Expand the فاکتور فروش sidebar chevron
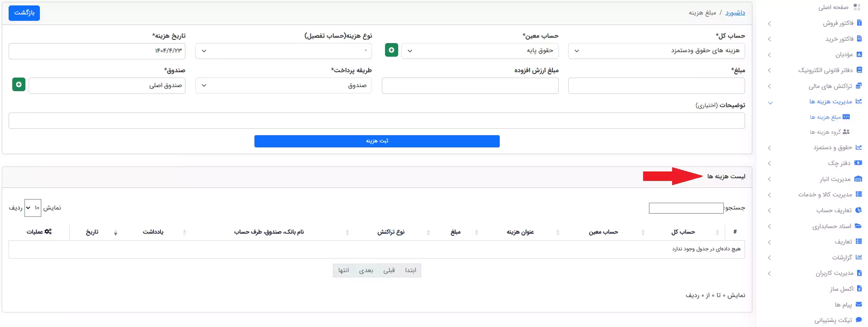 pyautogui.click(x=769, y=24)
